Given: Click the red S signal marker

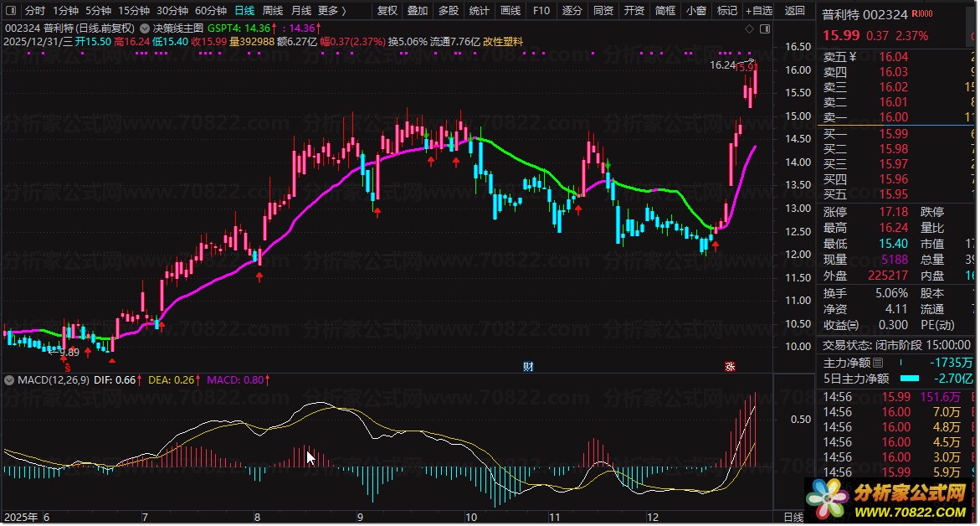Looking at the screenshot, I should 67,367.
